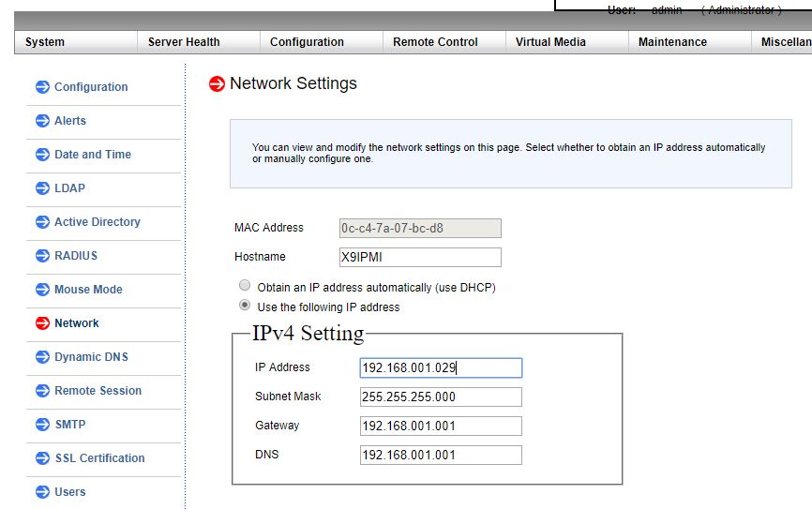Click the Hostname text field
812x509 pixels.
[420, 257]
